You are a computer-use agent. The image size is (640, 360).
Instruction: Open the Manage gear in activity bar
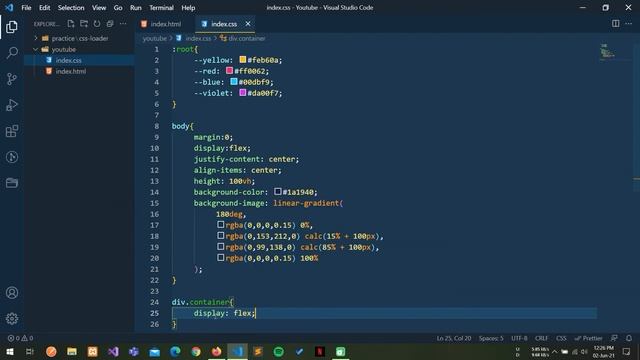(x=12, y=318)
